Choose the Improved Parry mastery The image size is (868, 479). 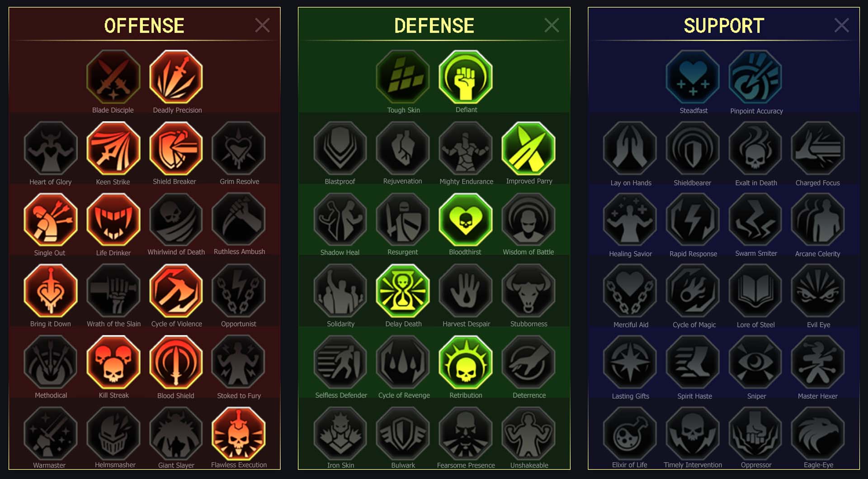point(528,148)
